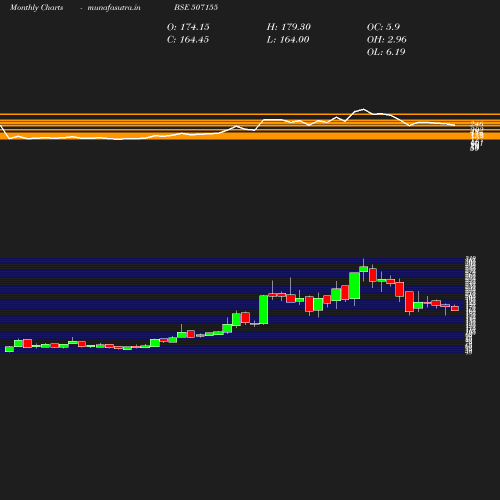The height and width of the screenshot is (500, 500).
Task: Click the 'OC: 5.9' value
Action: coord(383,27)
